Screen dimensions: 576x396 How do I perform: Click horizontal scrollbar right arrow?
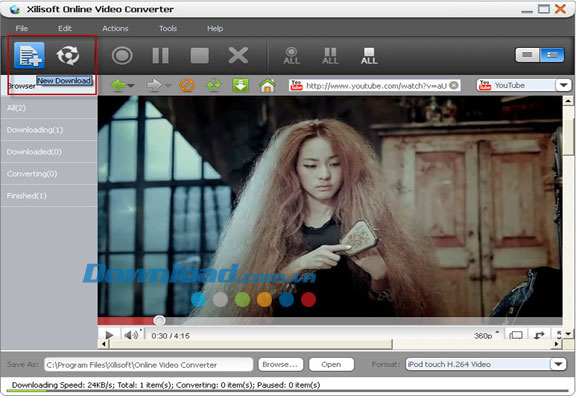(557, 344)
